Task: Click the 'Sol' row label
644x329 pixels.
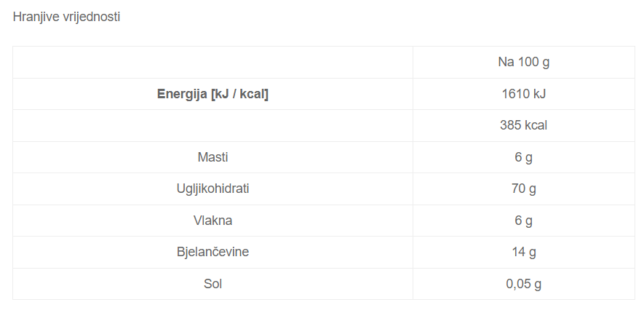Action: pos(212,284)
